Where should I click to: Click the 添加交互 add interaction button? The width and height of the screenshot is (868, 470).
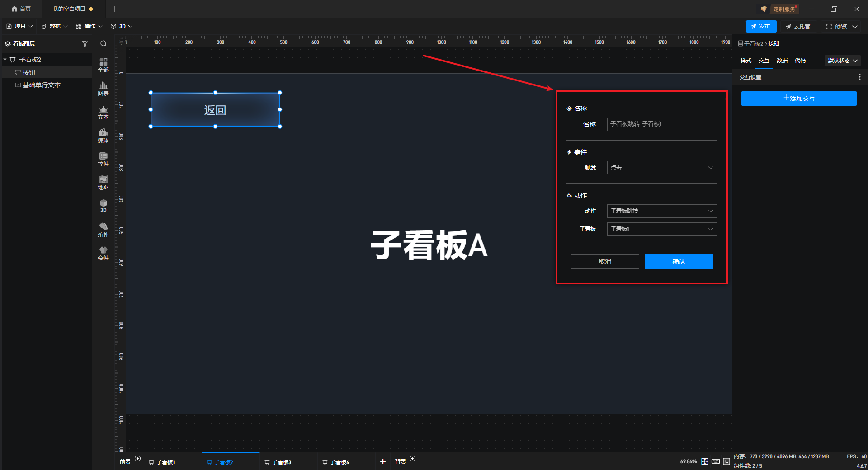(x=798, y=99)
